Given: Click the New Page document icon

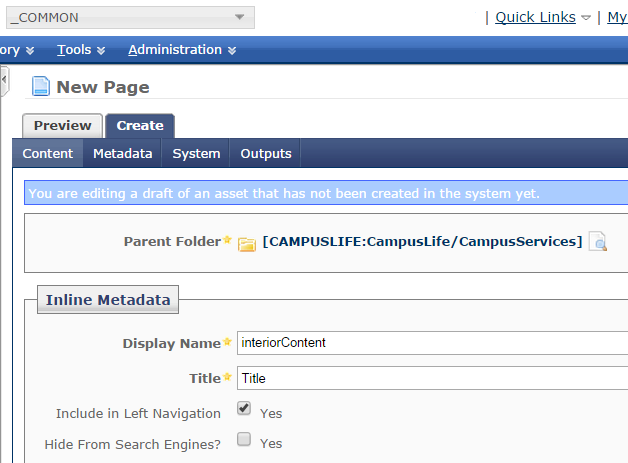Looking at the screenshot, I should (41, 86).
